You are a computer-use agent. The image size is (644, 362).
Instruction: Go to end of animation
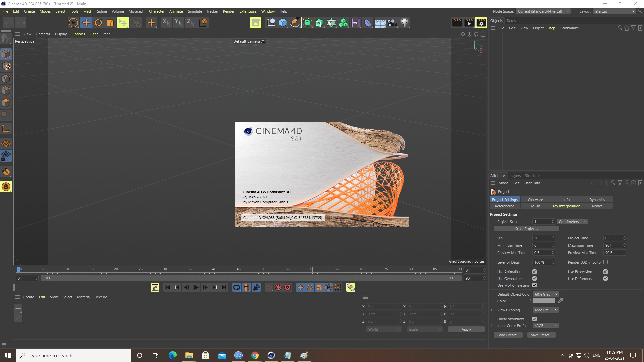pyautogui.click(x=224, y=287)
